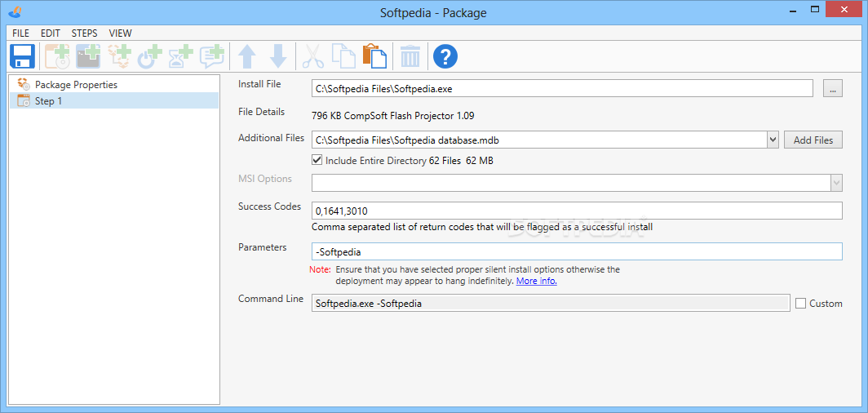Open help with question mark icon
The height and width of the screenshot is (413, 868).
(445, 56)
